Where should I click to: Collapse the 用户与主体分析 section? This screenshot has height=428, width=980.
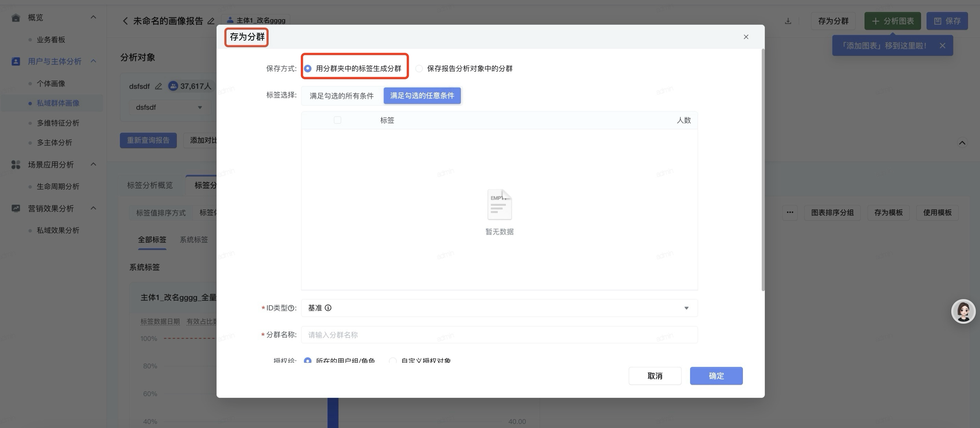point(93,61)
